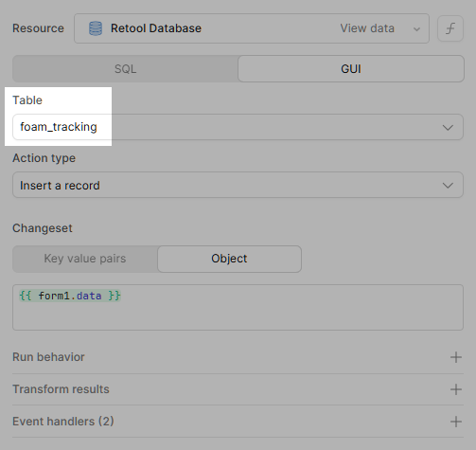The width and height of the screenshot is (476, 450).
Task: Open the Table dropdown chevron
Action: click(448, 128)
